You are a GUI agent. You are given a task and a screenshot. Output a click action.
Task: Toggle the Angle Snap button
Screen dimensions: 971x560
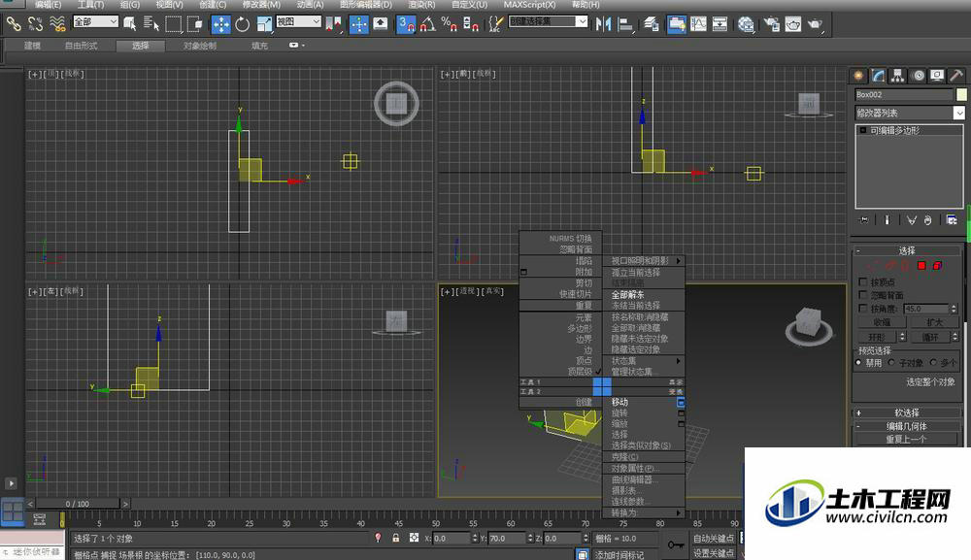(x=428, y=24)
